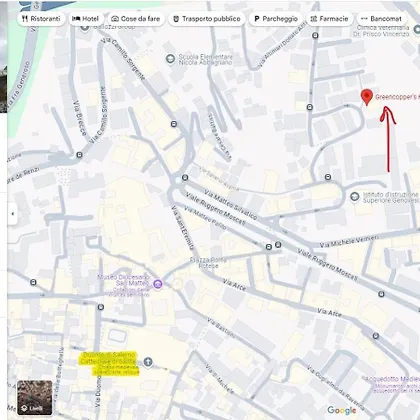The height and width of the screenshot is (420, 420).
Task: Choose the Parcheggio filter chip
Action: [276, 19]
